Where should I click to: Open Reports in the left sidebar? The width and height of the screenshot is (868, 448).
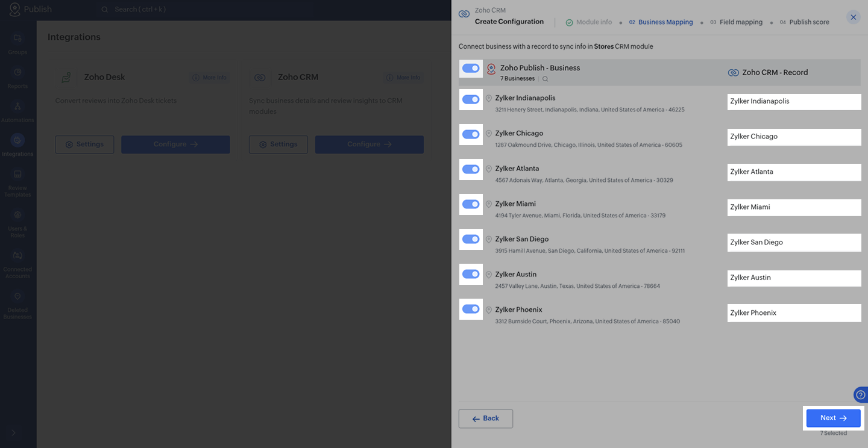point(17,78)
